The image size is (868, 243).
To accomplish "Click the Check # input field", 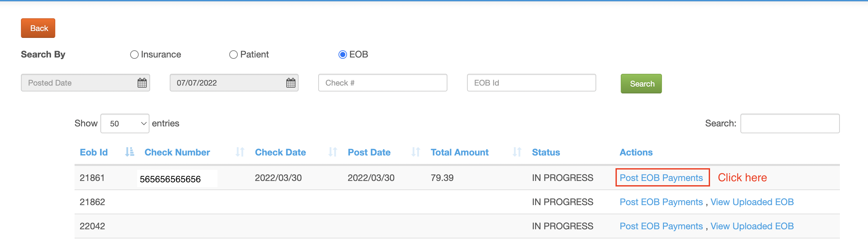I will (383, 83).
